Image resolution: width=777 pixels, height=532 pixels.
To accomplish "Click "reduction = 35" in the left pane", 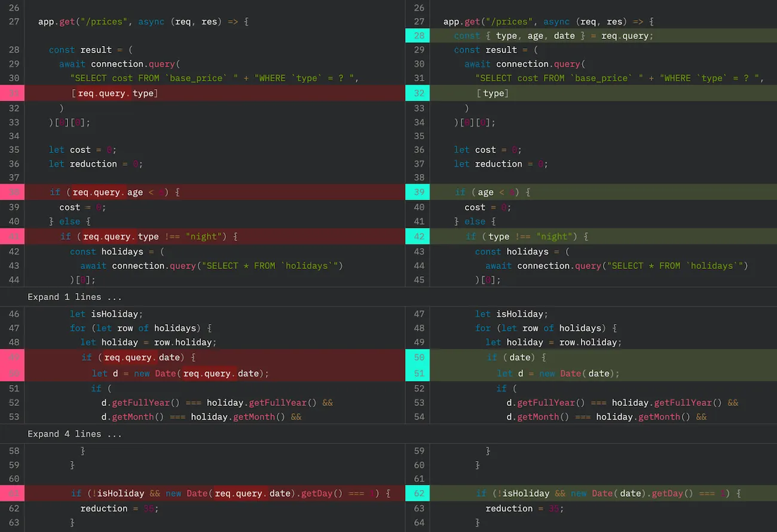I will (120, 509).
